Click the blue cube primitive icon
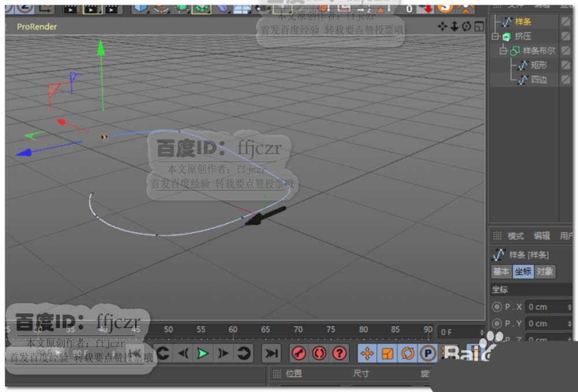578x392 pixels. click(x=140, y=8)
